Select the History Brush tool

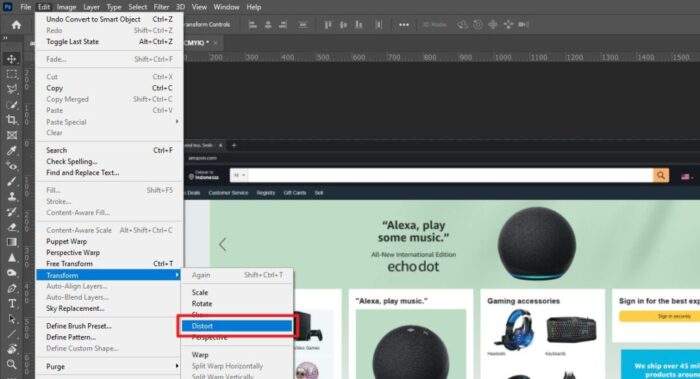12,212
